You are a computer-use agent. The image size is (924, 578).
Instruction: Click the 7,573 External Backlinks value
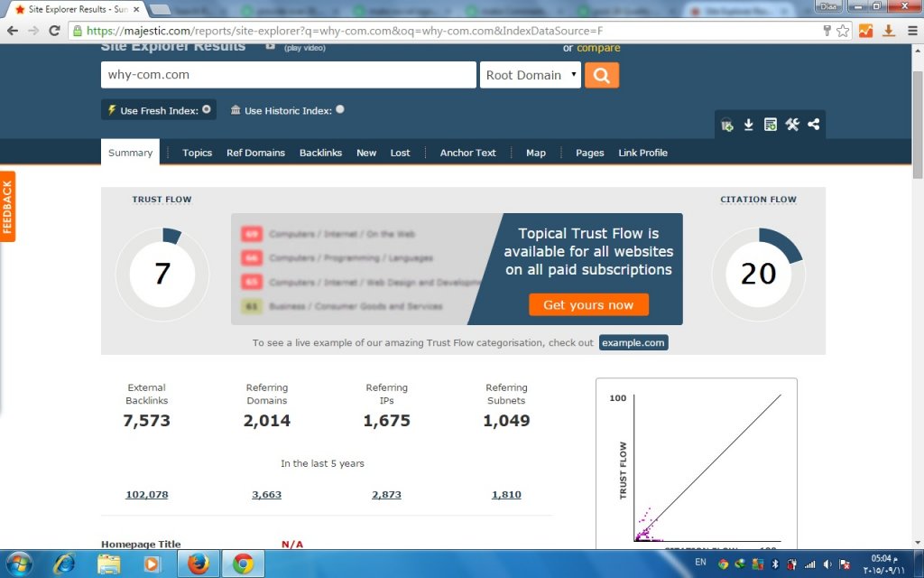click(x=147, y=420)
